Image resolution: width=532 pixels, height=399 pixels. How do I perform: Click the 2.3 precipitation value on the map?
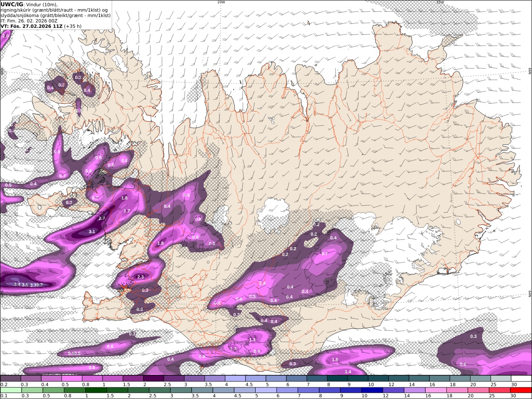click(x=140, y=277)
